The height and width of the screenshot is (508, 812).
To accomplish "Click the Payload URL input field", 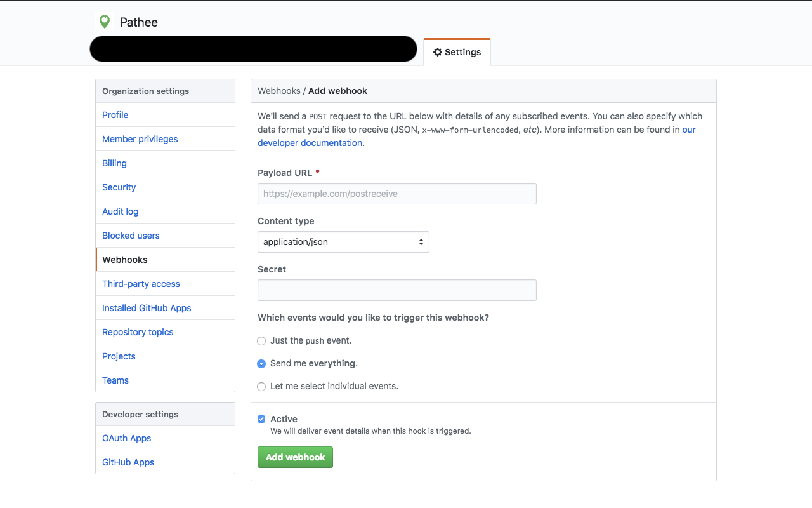I will [x=396, y=193].
